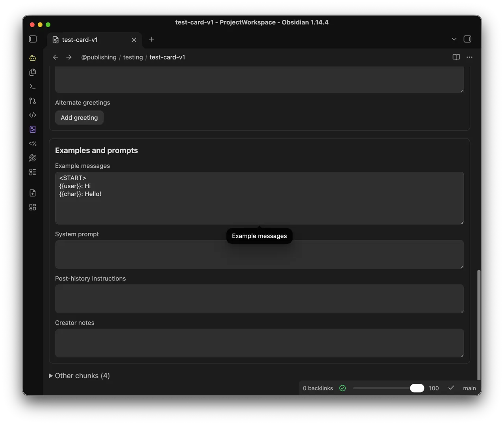
Task: Open @publishing folder in breadcrumb
Action: click(99, 57)
